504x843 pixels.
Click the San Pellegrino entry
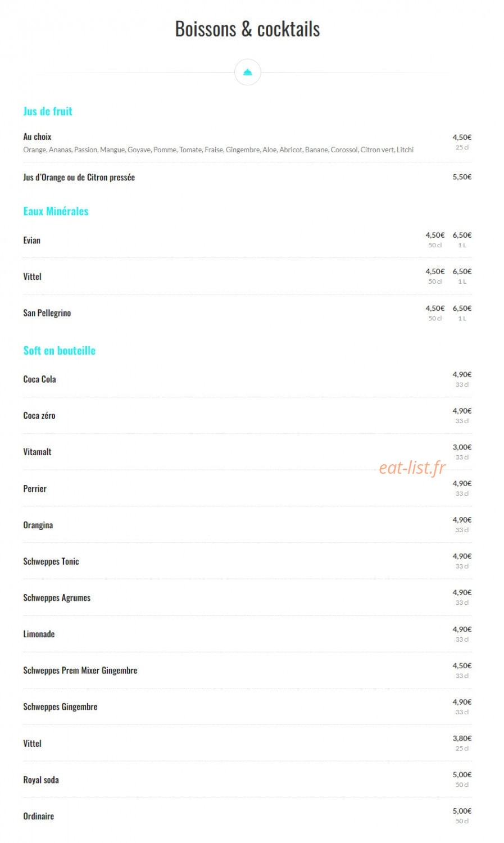[x=47, y=313]
